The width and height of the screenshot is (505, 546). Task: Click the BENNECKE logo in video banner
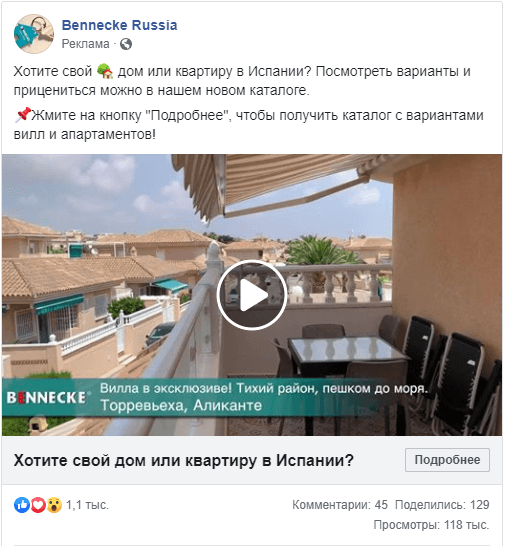coord(46,397)
